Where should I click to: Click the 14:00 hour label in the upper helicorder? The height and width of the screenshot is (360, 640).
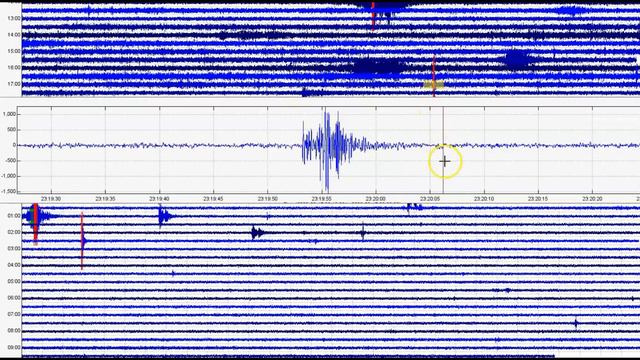(x=14, y=35)
